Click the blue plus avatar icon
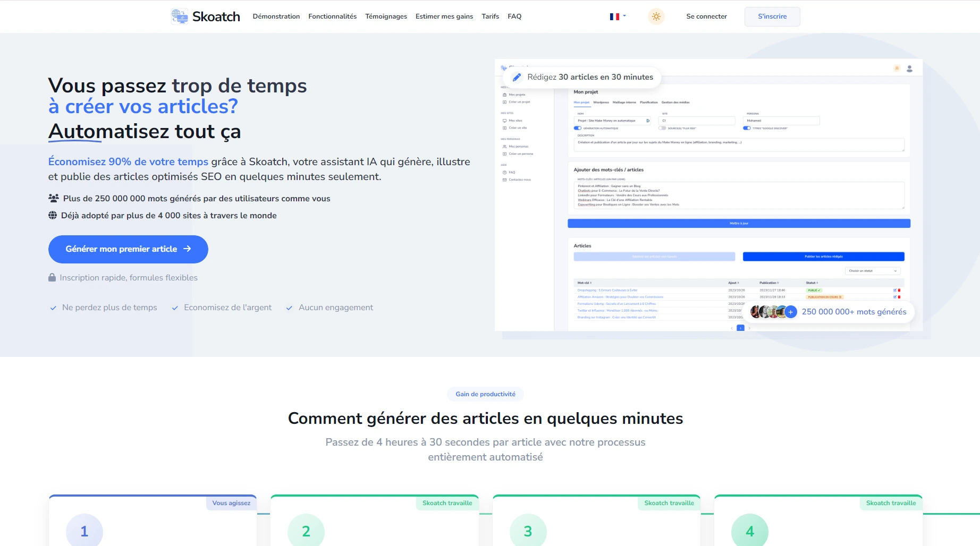Image resolution: width=980 pixels, height=546 pixels. pyautogui.click(x=790, y=312)
